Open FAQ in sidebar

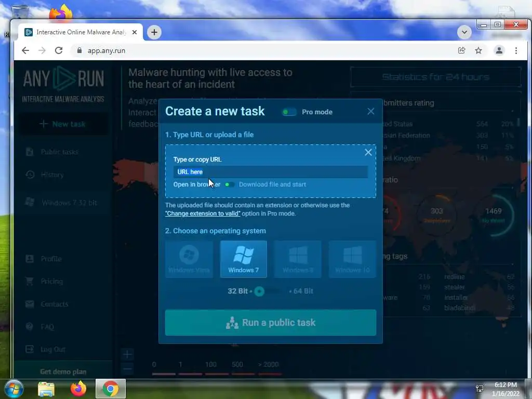pos(47,327)
